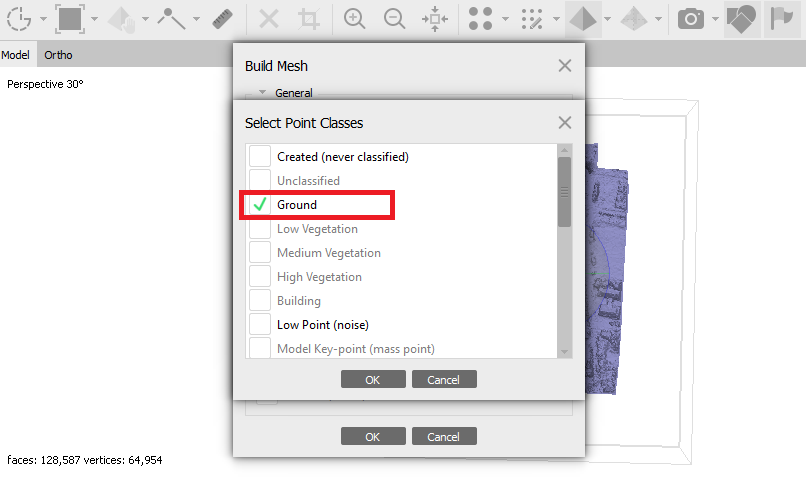This screenshot has height=479, width=806.
Task: Open dense cloud view dropdown arrow
Action: tap(556, 19)
